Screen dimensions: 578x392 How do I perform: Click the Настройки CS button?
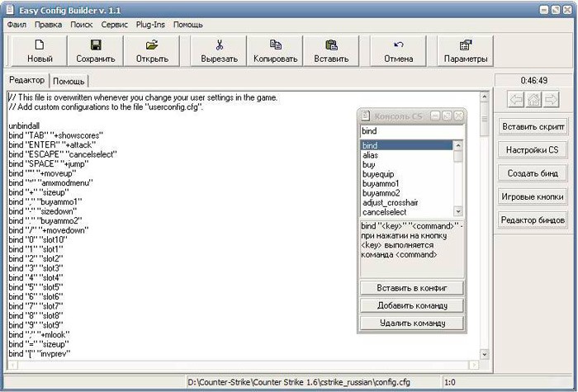(533, 150)
